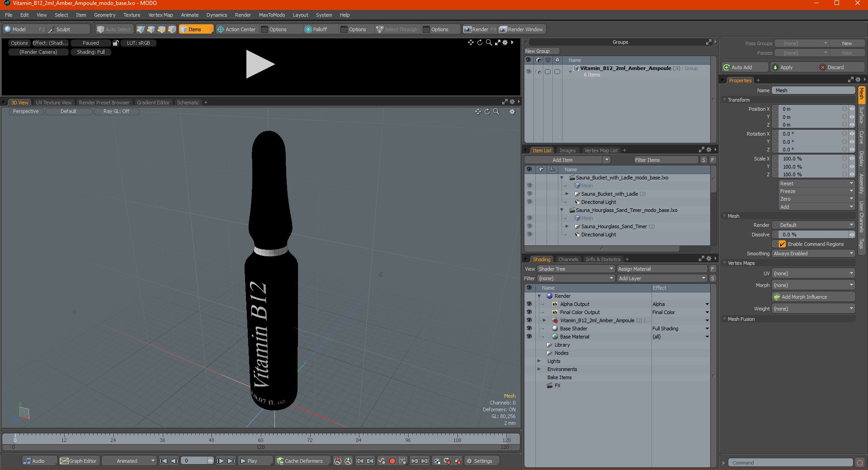Click viewport zoom magnifier icon
Viewport: 868px width, 470px height.
coord(496,112)
